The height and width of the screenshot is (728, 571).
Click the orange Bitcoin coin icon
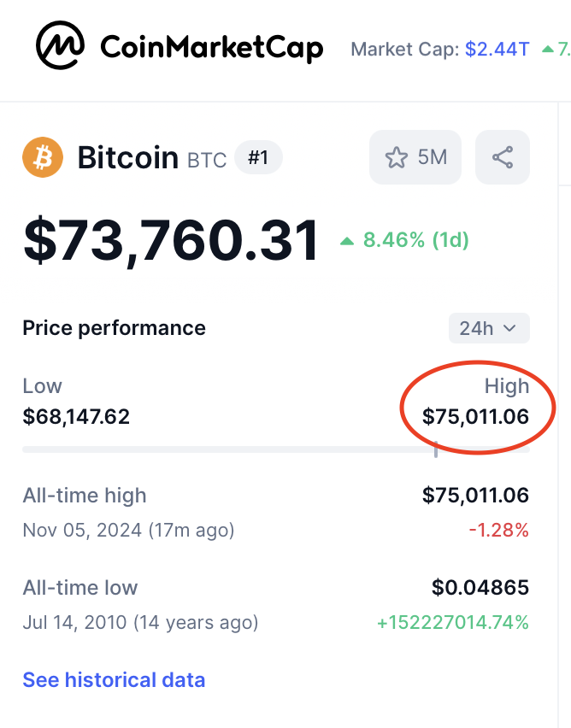(43, 157)
